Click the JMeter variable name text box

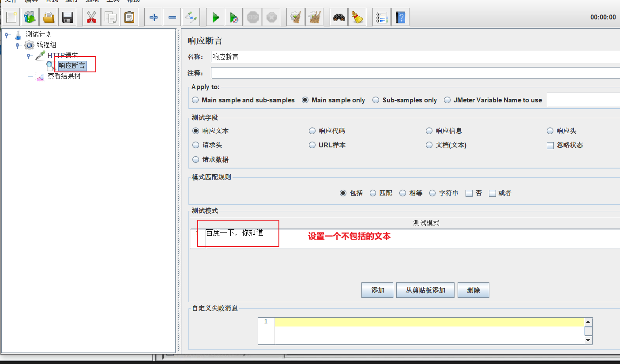click(583, 100)
